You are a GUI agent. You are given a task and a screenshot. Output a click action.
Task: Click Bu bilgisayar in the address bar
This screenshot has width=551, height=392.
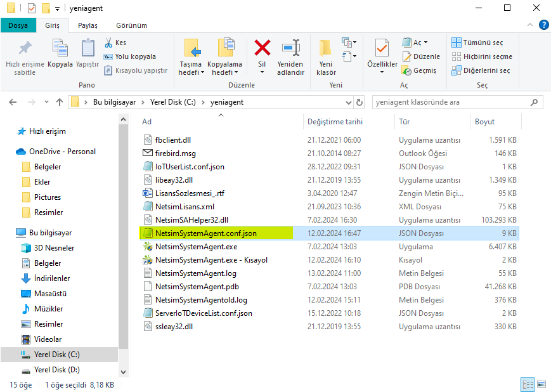tap(114, 102)
